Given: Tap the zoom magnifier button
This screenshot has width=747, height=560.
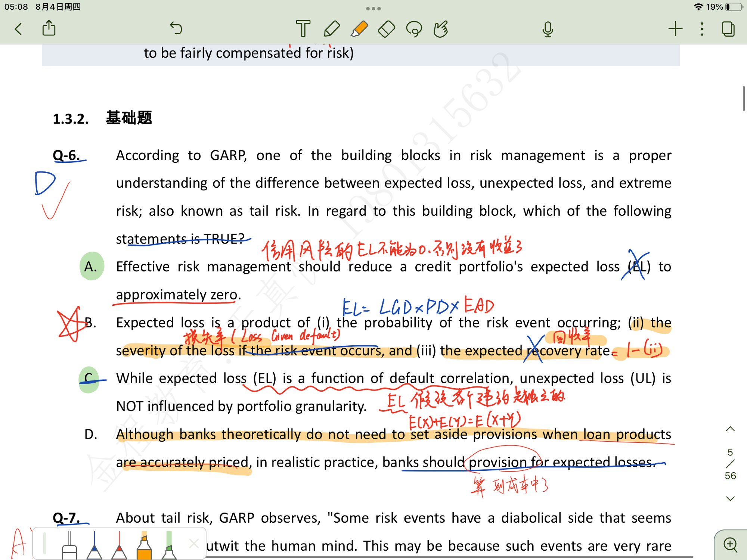Looking at the screenshot, I should point(730,544).
